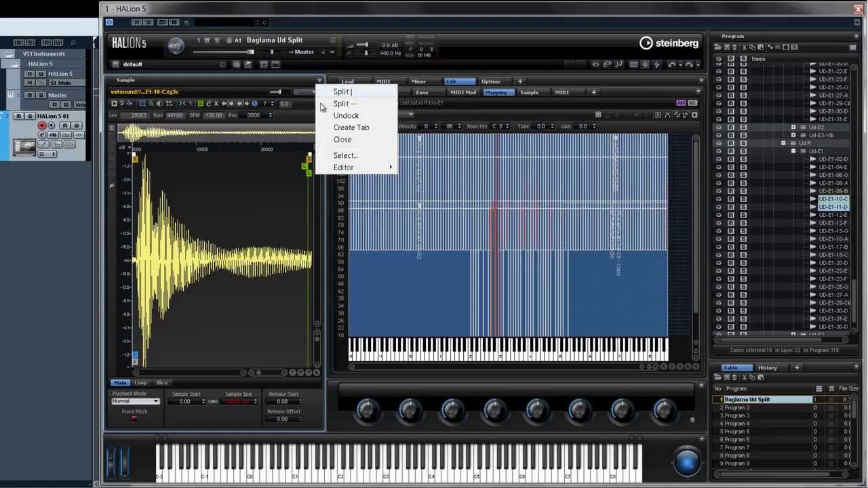Click the trash icon in Program tree toolbar
The image size is (868, 488).
(734, 47)
